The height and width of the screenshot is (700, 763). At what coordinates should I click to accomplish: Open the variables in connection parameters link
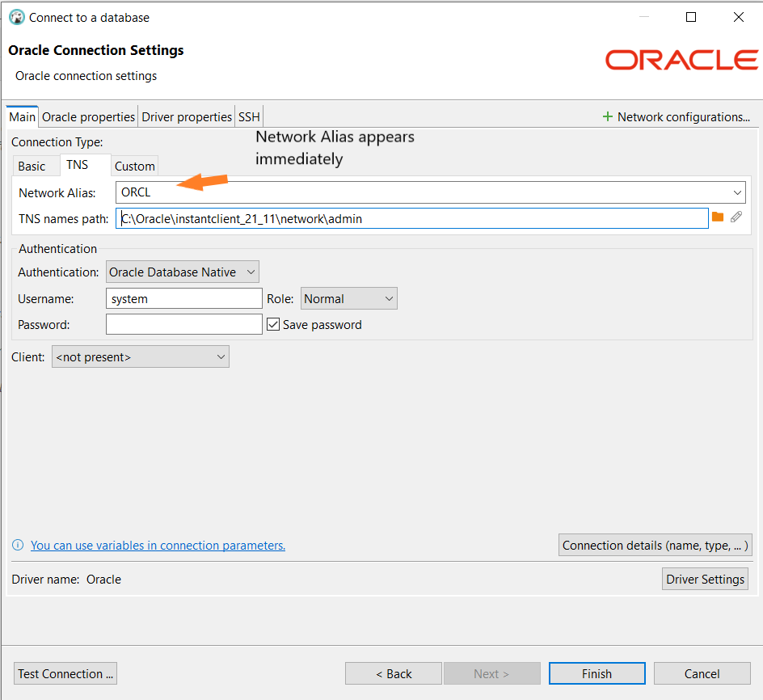158,545
